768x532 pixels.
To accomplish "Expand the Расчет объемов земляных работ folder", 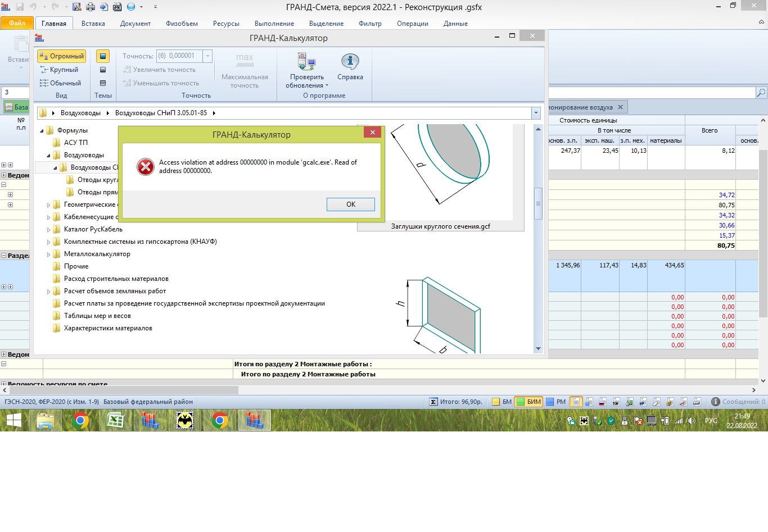I will 48,292.
